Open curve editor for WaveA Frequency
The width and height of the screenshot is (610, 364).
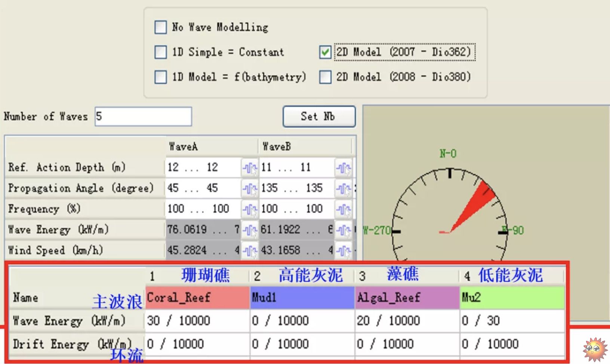click(x=250, y=209)
